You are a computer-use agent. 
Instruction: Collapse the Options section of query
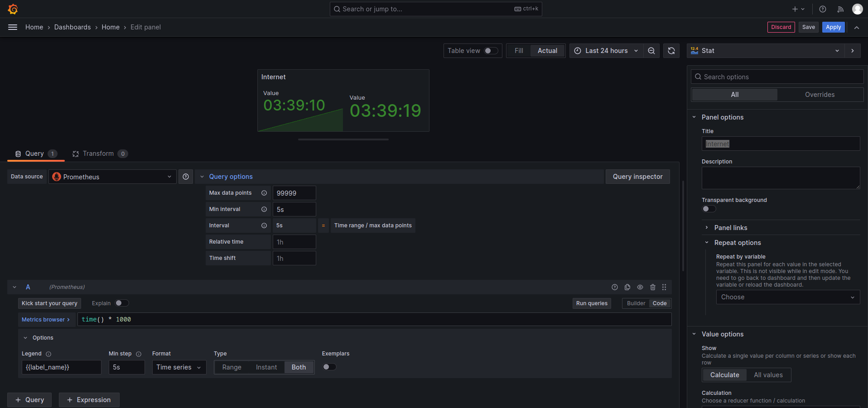tap(25, 338)
